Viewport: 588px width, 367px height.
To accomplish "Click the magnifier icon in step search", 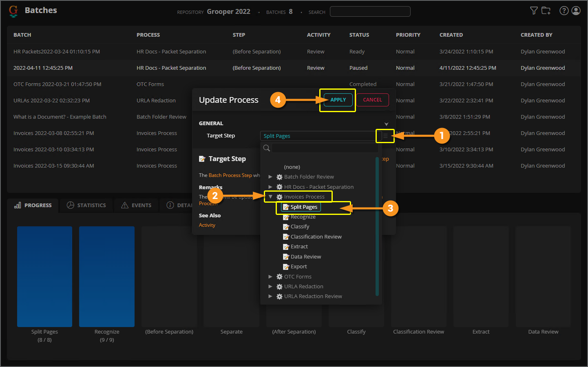I will (267, 148).
